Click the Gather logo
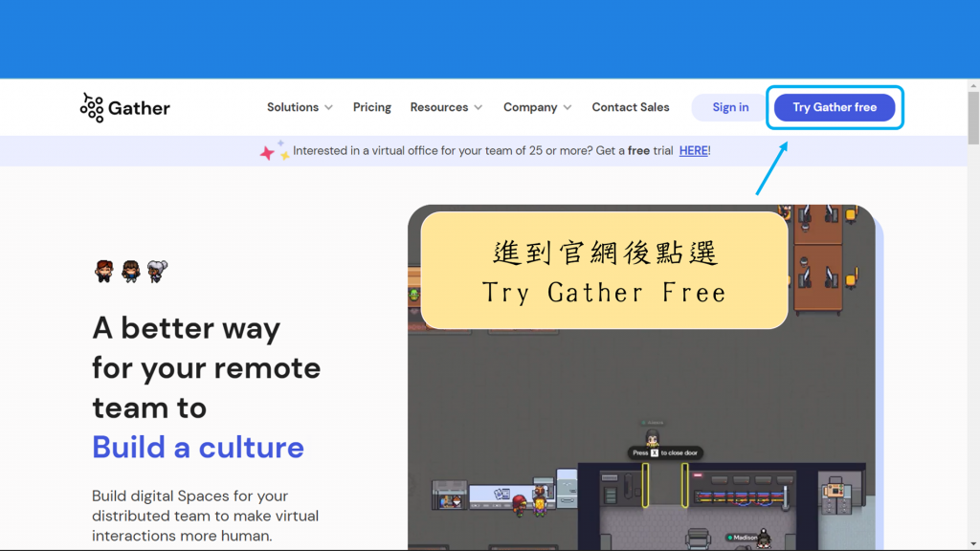This screenshot has height=551, width=980. [x=125, y=107]
